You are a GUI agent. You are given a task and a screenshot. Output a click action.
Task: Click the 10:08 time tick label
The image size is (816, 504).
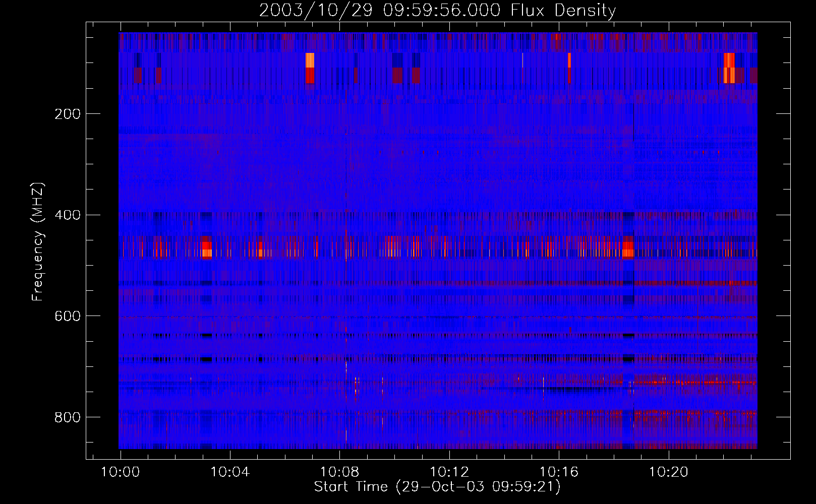(339, 472)
